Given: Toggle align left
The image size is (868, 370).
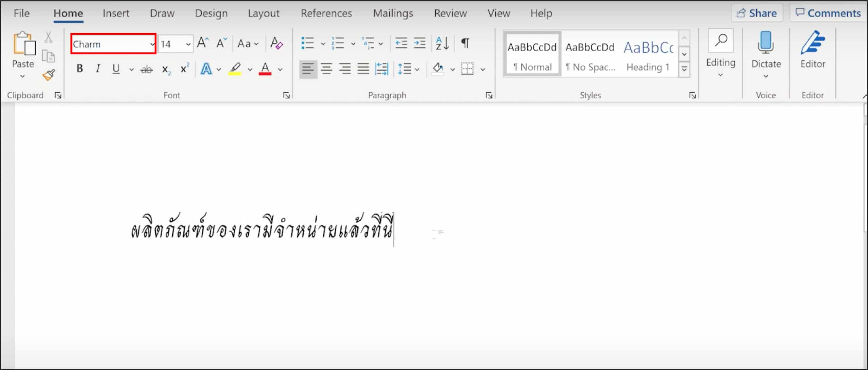Looking at the screenshot, I should (x=308, y=69).
